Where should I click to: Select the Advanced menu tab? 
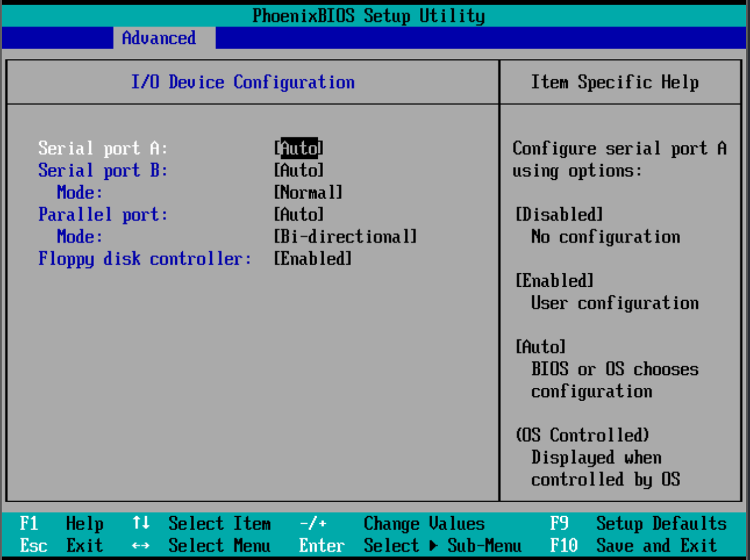(164, 38)
